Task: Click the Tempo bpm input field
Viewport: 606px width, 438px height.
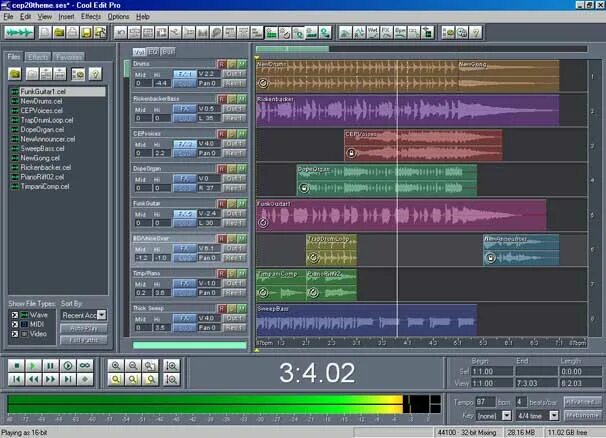Action: click(485, 402)
